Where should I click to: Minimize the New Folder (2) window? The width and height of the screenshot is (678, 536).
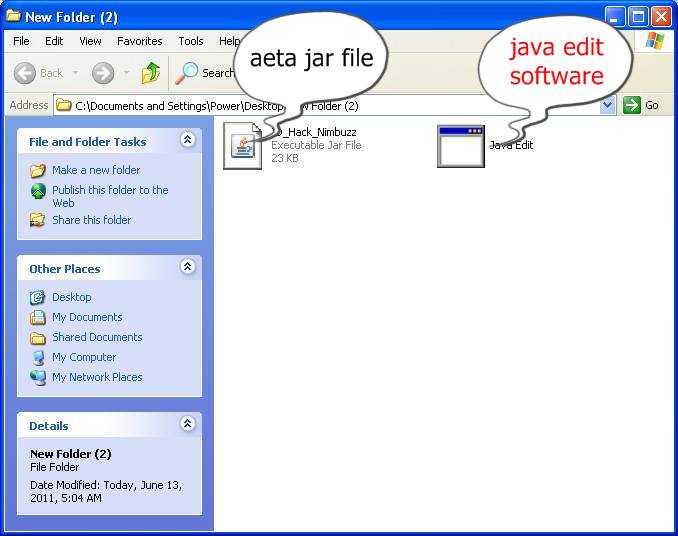pos(614,17)
